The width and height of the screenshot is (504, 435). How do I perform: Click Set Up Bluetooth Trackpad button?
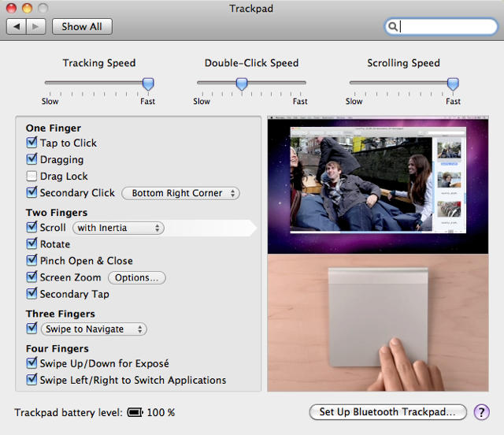(387, 412)
